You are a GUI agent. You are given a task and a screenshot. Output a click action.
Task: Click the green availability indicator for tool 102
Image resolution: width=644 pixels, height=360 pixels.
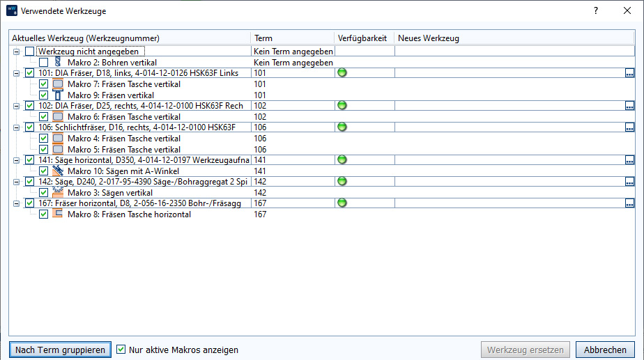coord(342,106)
